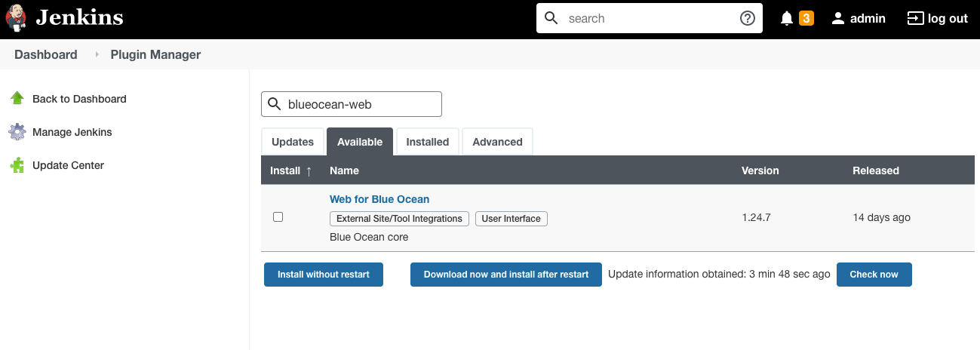Click the log out arrow icon

[915, 18]
